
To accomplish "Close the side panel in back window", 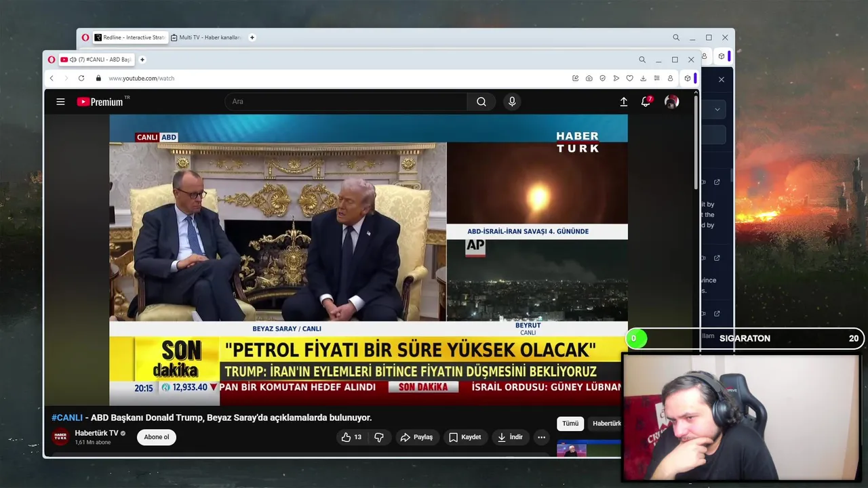I will coord(722,80).
